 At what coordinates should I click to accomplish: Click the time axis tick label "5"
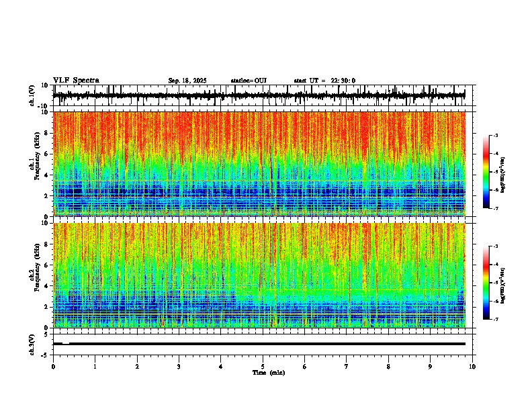pos(263,367)
